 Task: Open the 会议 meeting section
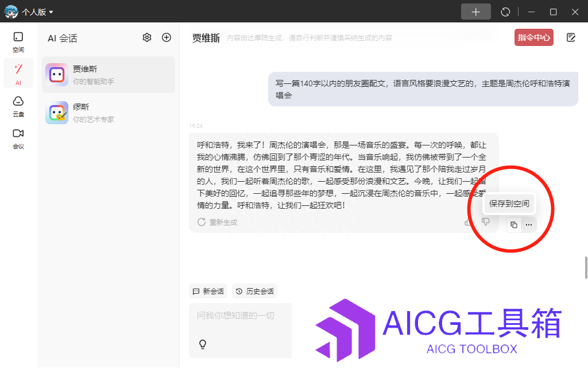(18, 139)
